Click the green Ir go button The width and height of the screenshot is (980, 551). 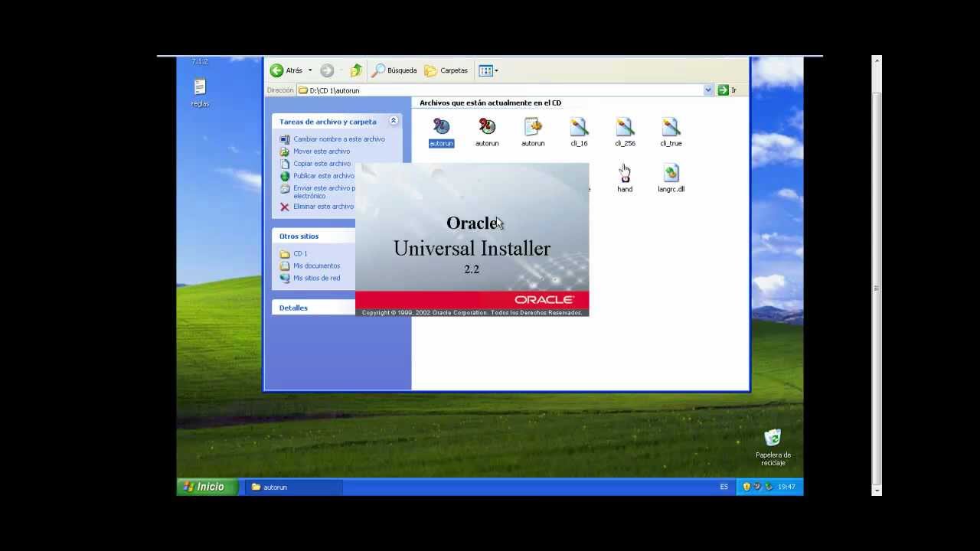click(727, 90)
